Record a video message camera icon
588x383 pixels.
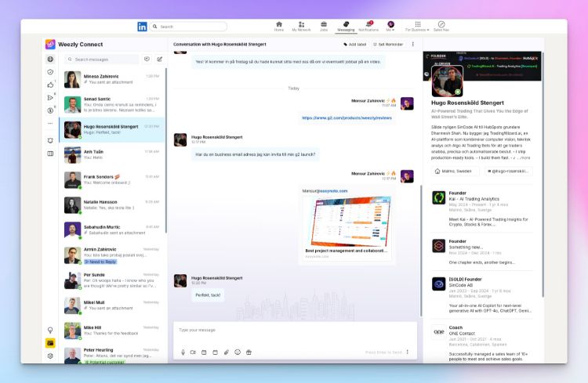[193, 352]
